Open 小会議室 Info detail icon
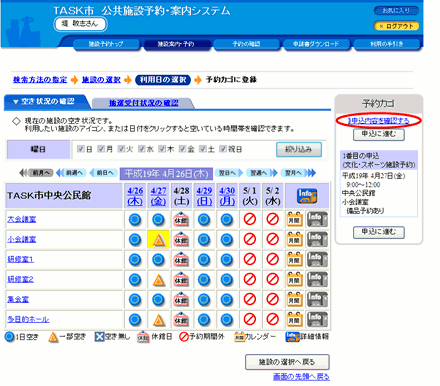This screenshot has width=440, height=386. pyautogui.click(x=317, y=239)
